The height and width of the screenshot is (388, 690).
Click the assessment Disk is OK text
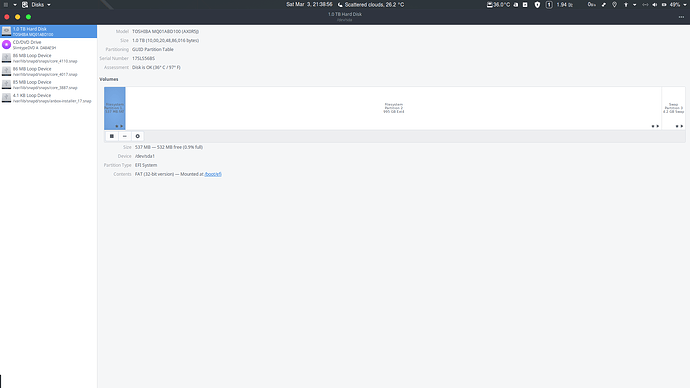156,67
